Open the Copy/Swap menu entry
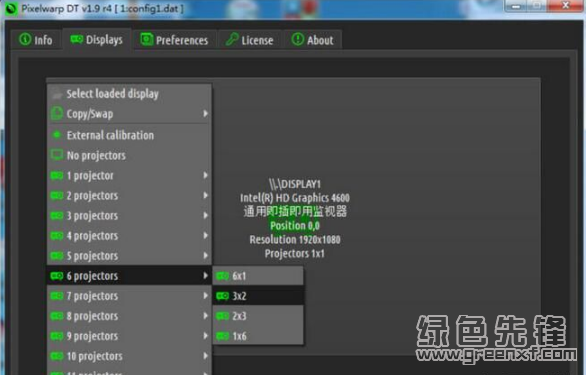This screenshot has width=586, height=375. point(129,114)
